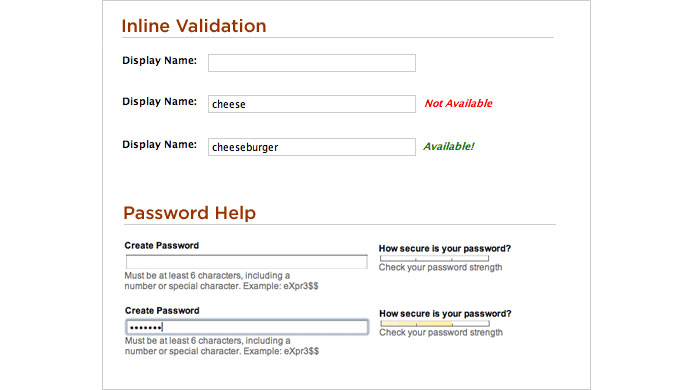Focus the Display Name field containing cheeseburger
This screenshot has height=390, width=693.
click(x=312, y=147)
